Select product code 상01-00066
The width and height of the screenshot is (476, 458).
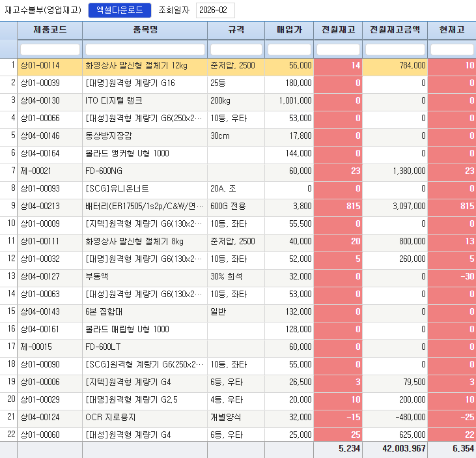(40, 119)
